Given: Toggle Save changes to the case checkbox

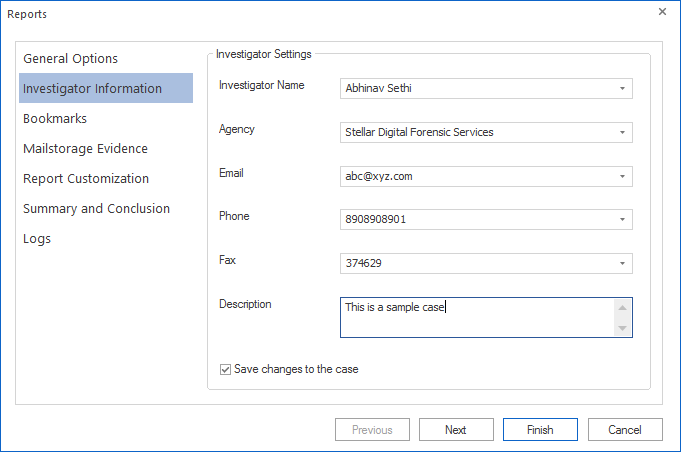Looking at the screenshot, I should point(225,369).
